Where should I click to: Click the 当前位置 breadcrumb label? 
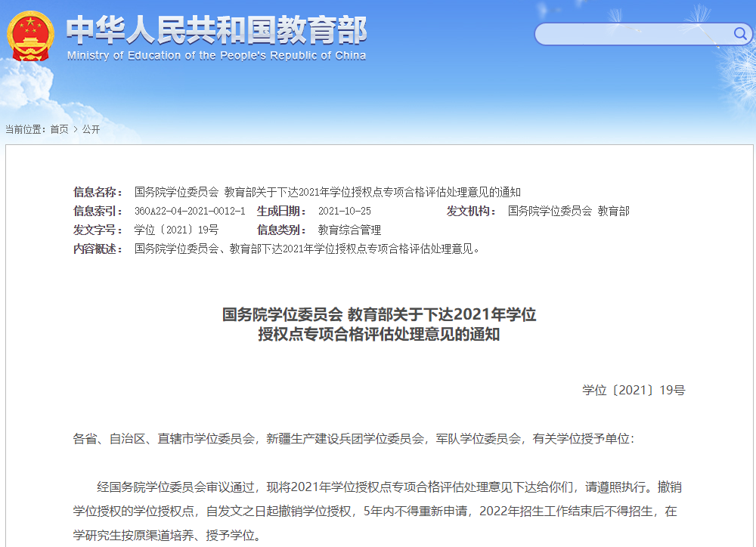tap(24, 128)
